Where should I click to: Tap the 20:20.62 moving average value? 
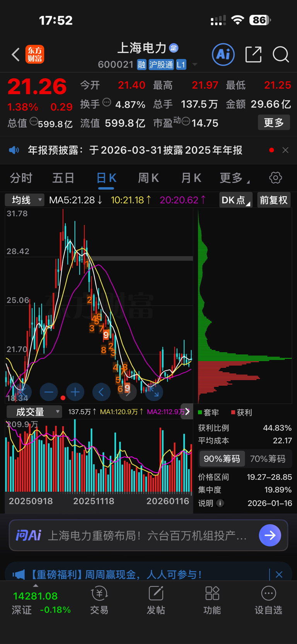pyautogui.click(x=183, y=200)
